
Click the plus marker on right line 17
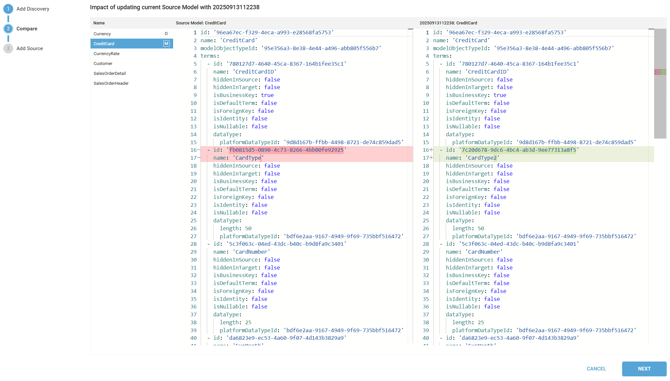click(431, 158)
